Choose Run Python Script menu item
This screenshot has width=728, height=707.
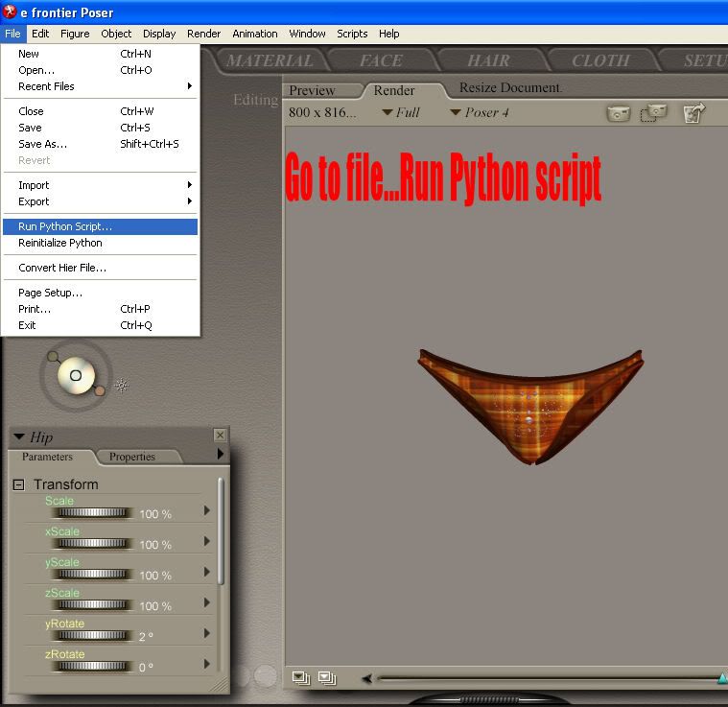click(x=101, y=226)
